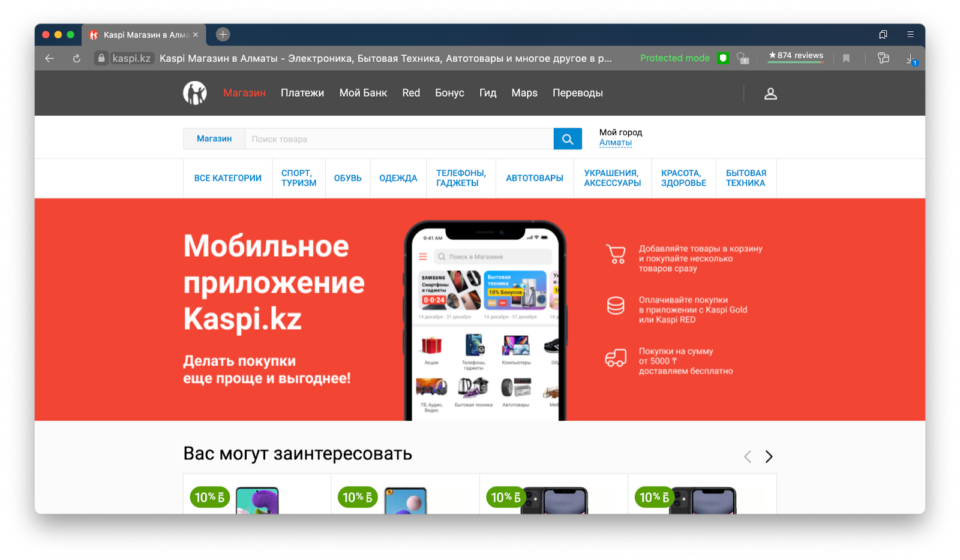The image size is (960, 560).
Task: Click the Мобильное приложение Kaspi.kz banner headline
Action: [274, 282]
